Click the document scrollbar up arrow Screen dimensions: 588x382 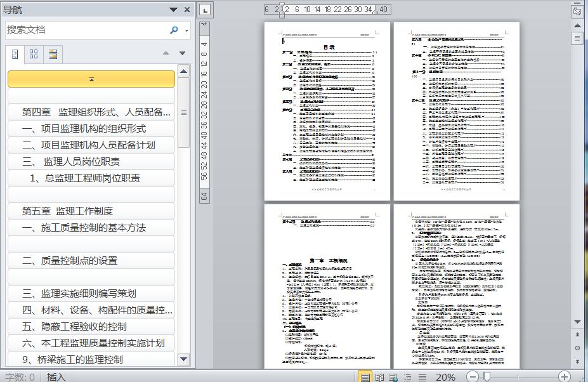point(577,26)
